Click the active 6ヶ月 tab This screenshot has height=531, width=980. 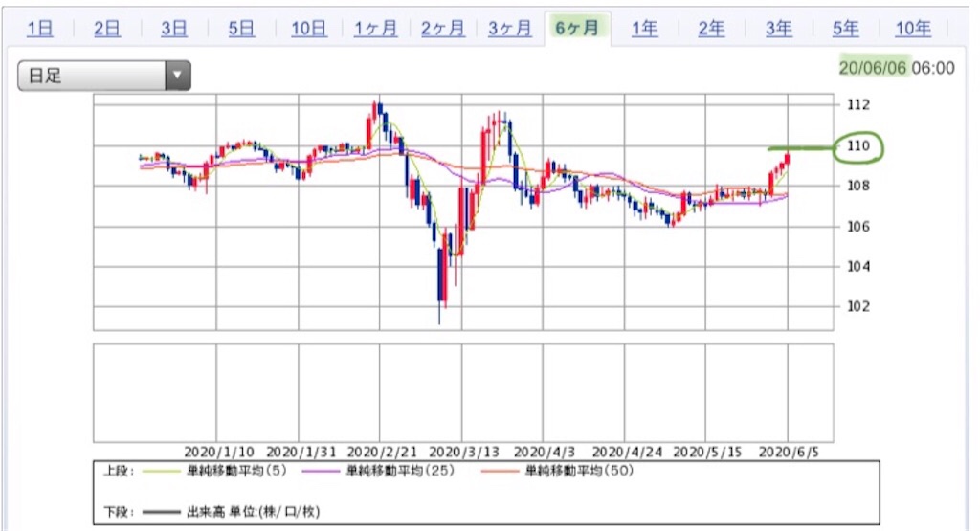tap(577, 28)
